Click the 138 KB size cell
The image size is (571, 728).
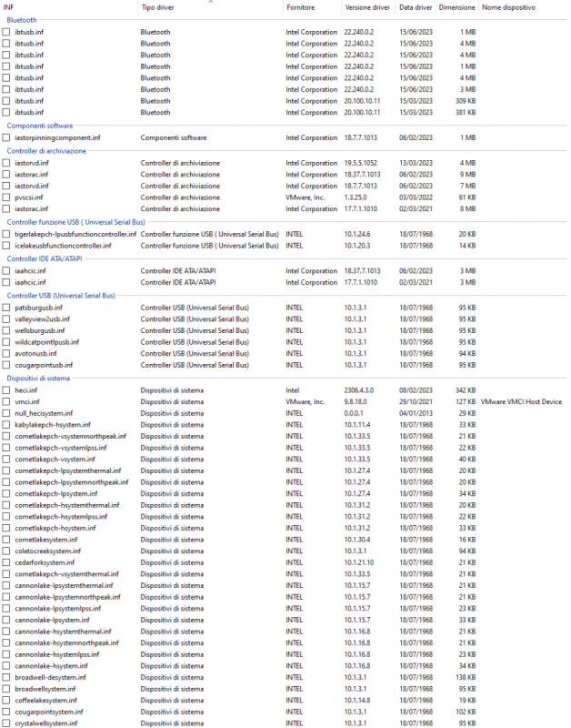pyautogui.click(x=466, y=677)
